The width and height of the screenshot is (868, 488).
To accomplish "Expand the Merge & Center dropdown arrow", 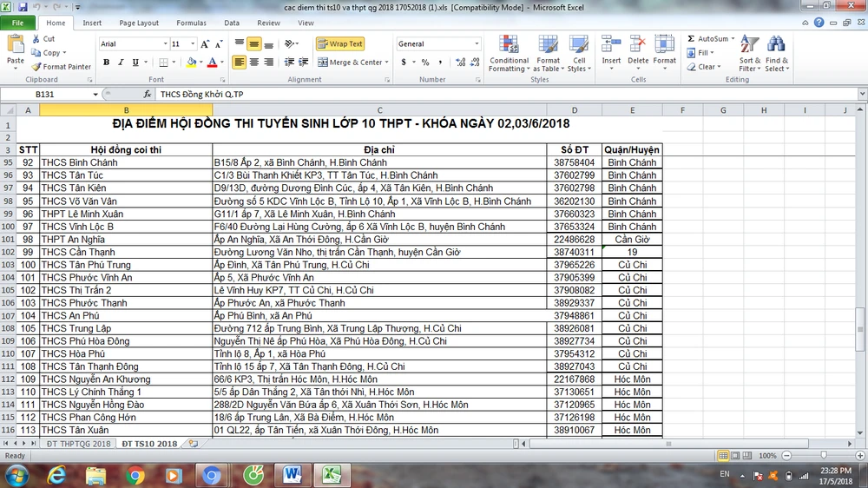I will [x=387, y=63].
